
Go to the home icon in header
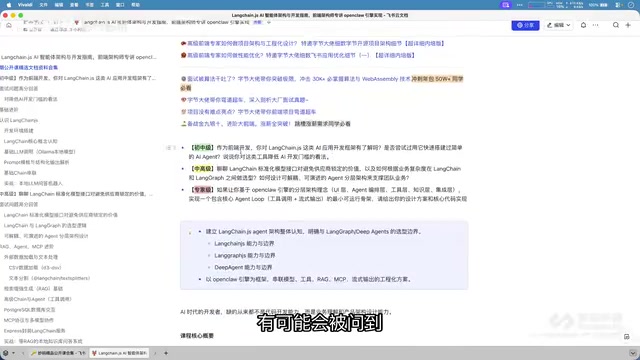click(x=9, y=25)
